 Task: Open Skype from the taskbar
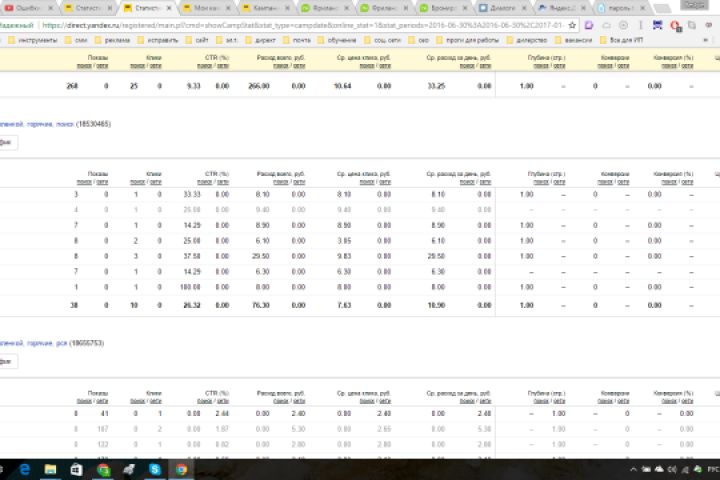pyautogui.click(x=155, y=469)
